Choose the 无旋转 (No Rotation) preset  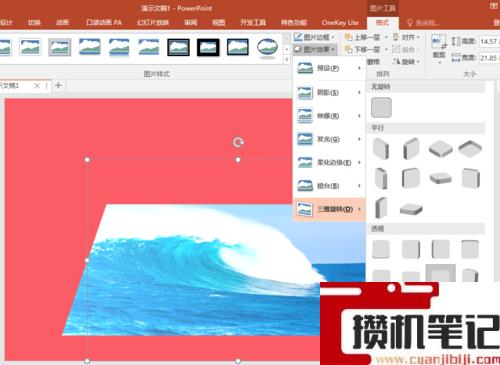coord(381,107)
